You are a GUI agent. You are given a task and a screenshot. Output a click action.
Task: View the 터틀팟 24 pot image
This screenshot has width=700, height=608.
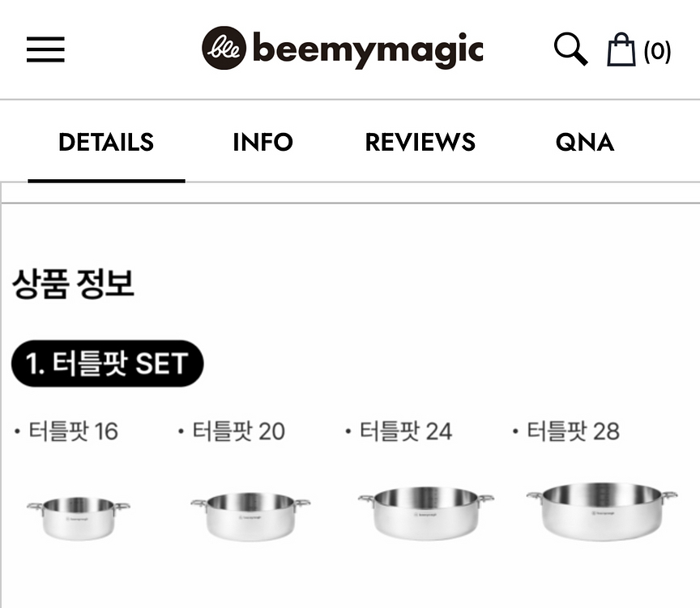426,511
